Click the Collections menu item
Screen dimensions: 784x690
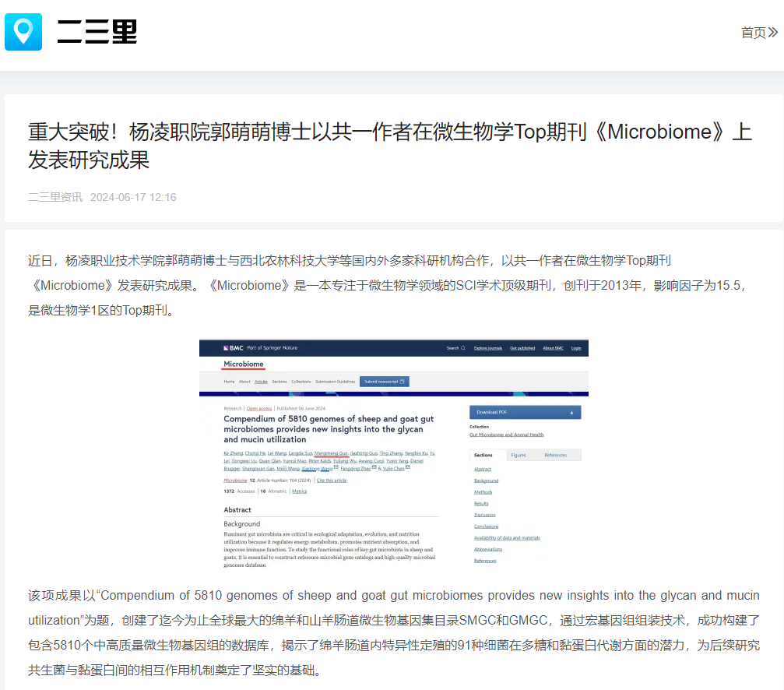click(x=301, y=382)
